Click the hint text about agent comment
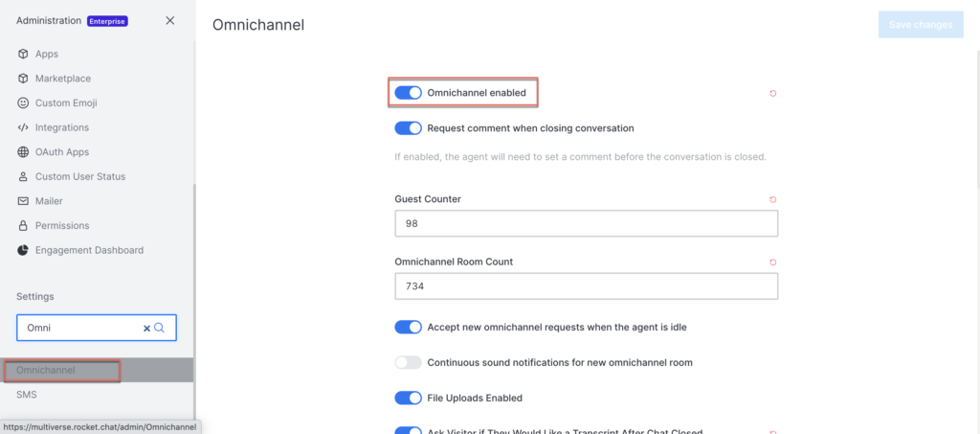 (x=580, y=156)
